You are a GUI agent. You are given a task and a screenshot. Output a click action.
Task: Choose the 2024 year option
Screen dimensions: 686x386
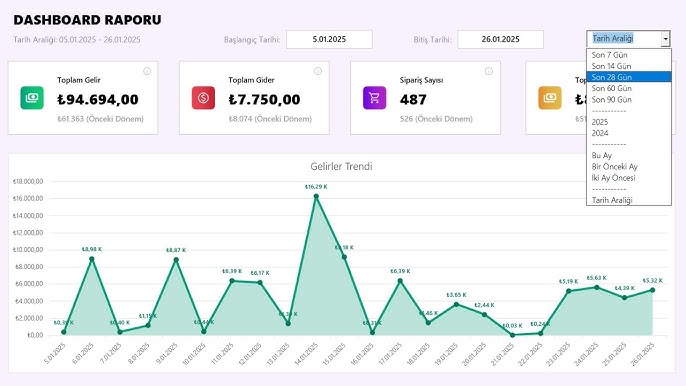click(629, 133)
